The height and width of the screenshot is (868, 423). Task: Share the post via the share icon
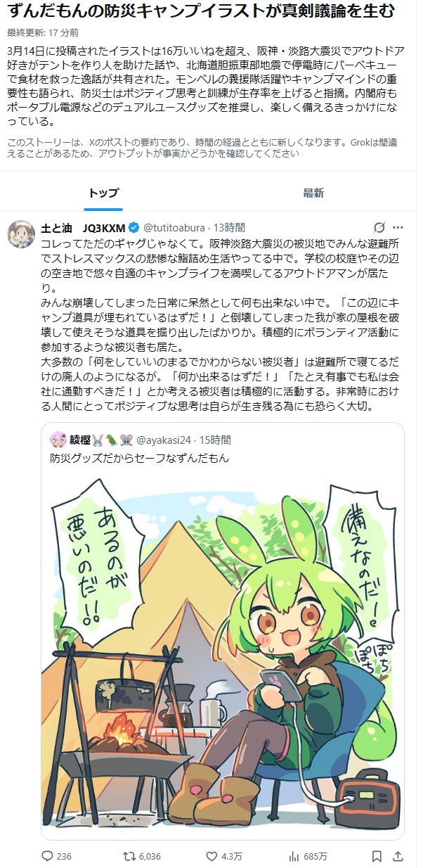398,856
